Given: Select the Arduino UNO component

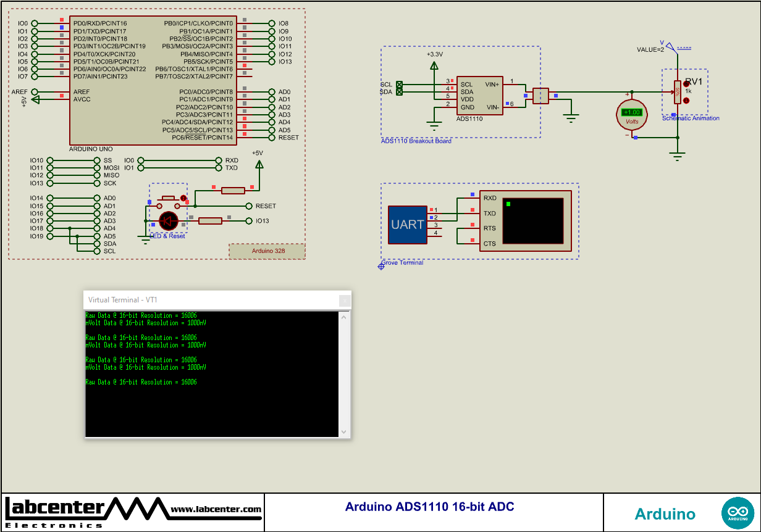Looking at the screenshot, I should tap(153, 80).
